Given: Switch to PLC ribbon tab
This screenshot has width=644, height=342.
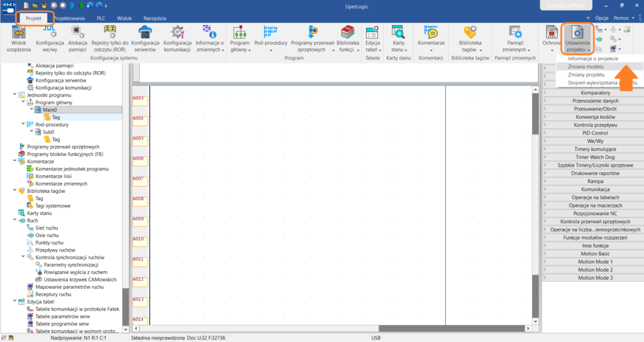Looking at the screenshot, I should pos(101,18).
